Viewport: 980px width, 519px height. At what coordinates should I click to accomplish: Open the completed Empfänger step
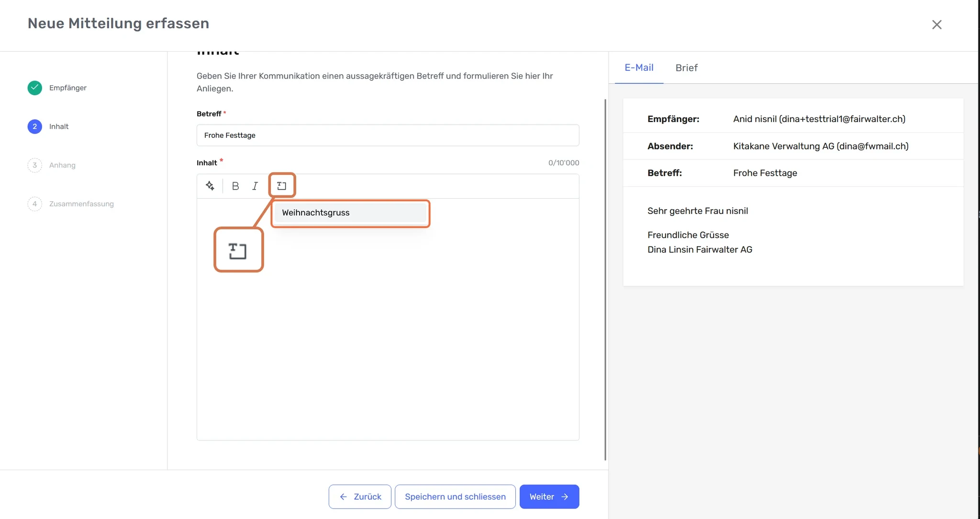tap(57, 88)
